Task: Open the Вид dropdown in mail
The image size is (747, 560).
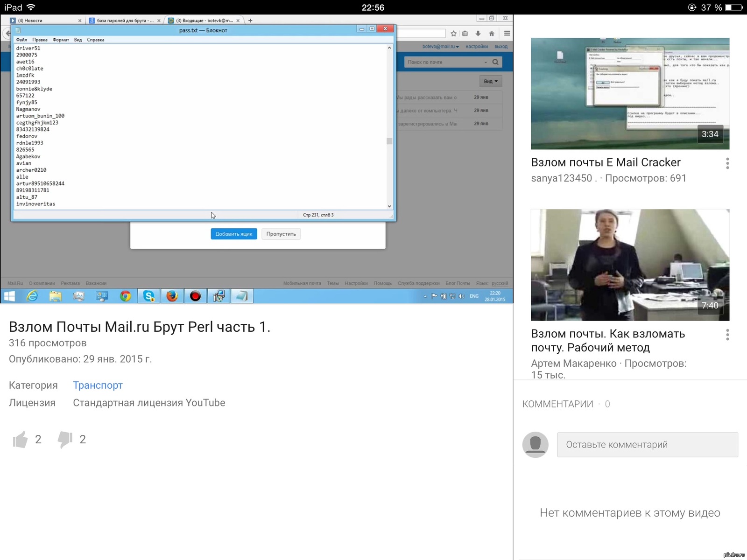Action: (491, 81)
